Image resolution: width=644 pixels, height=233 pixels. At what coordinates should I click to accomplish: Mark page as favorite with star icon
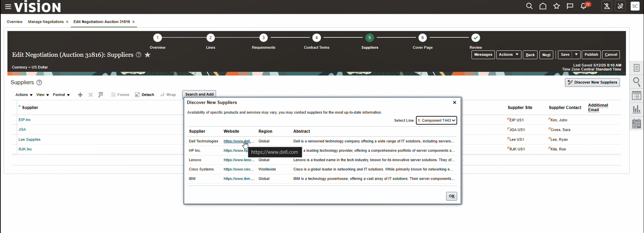(148, 55)
